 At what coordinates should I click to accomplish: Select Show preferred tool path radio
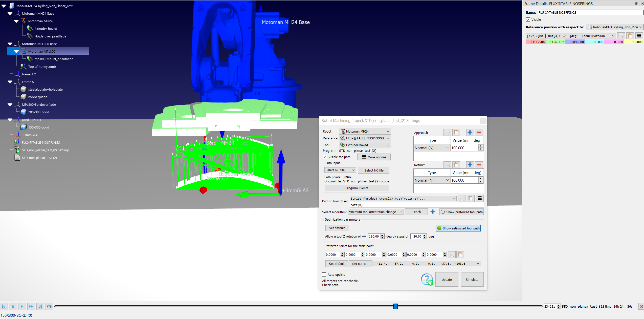(x=443, y=212)
